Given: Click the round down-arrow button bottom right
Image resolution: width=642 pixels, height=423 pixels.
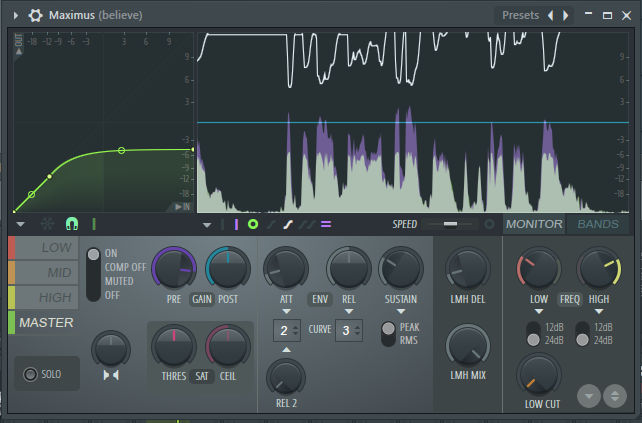Looking at the screenshot, I should click(x=589, y=396).
